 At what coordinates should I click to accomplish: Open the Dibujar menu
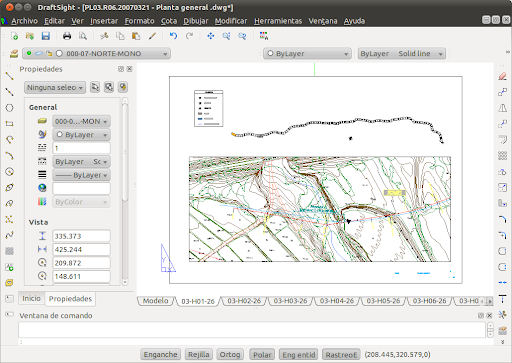click(x=196, y=21)
